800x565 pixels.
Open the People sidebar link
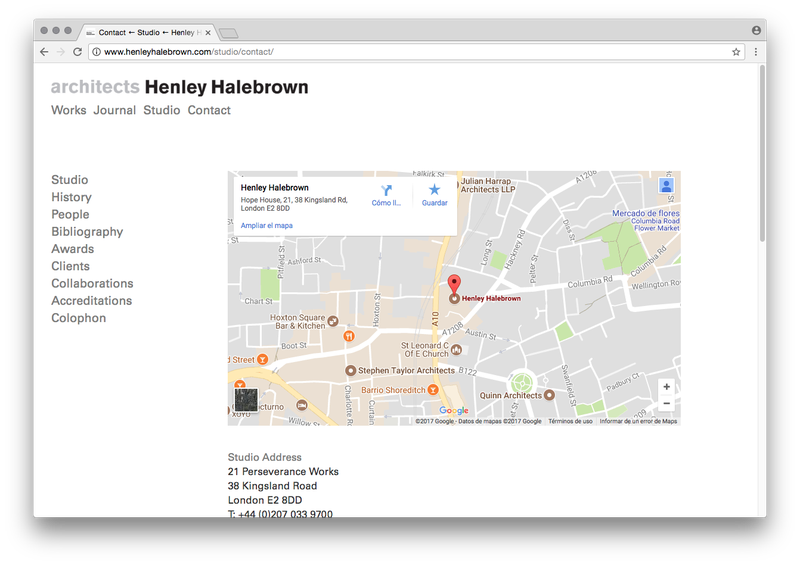pos(70,214)
